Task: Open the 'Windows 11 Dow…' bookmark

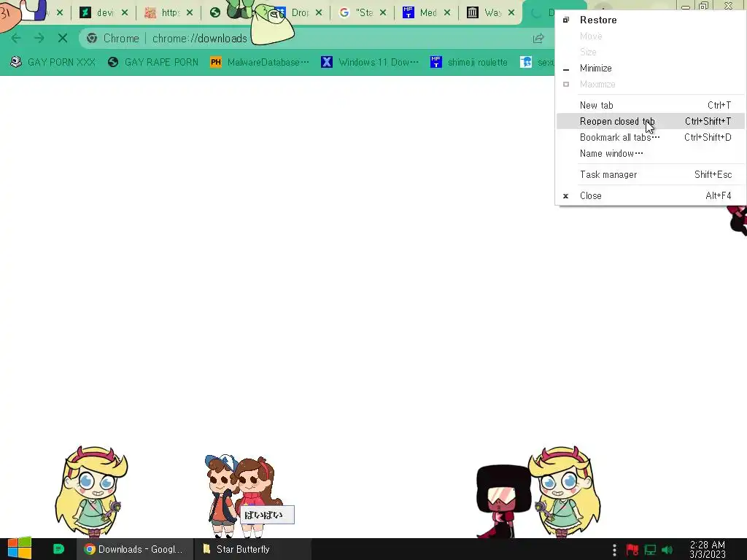Action: coord(370,63)
